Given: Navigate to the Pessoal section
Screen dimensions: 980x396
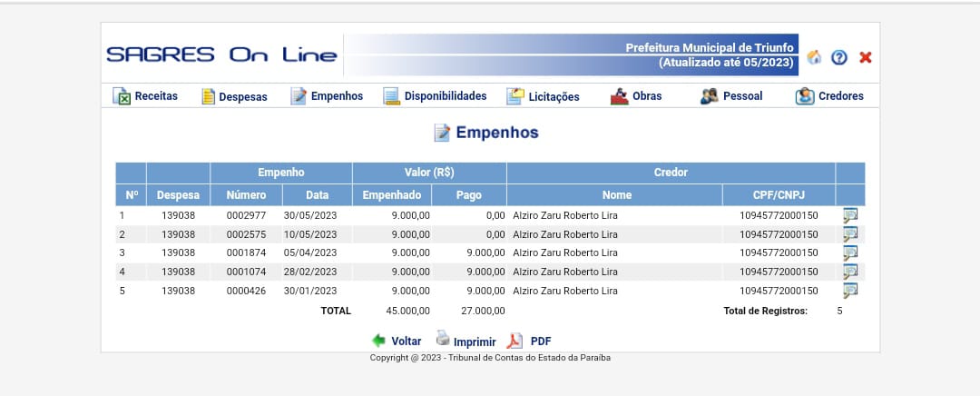Looking at the screenshot, I should click(731, 96).
